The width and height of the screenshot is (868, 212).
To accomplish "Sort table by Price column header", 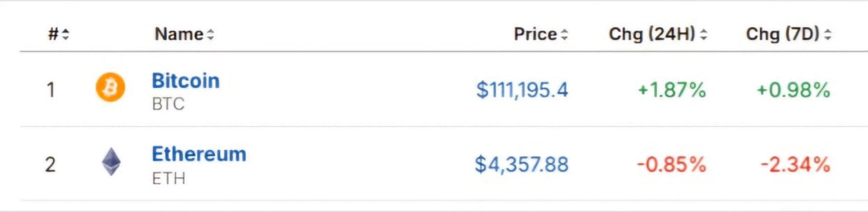I will tap(535, 34).
